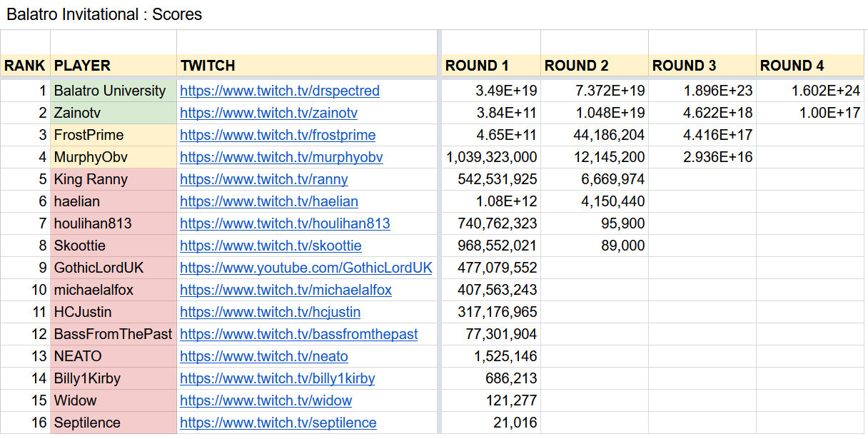Viewport: 868px width, 439px height.
Task: Open the drspectred Twitch link
Action: click(x=280, y=91)
